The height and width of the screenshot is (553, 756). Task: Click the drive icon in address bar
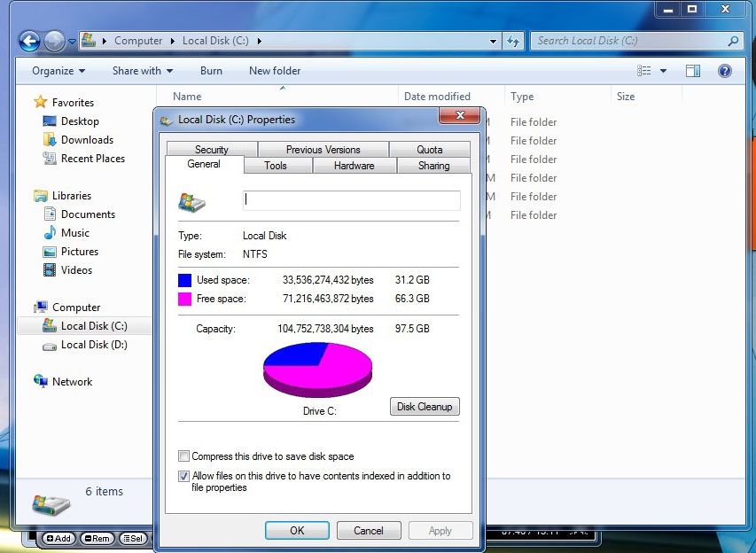coord(89,40)
